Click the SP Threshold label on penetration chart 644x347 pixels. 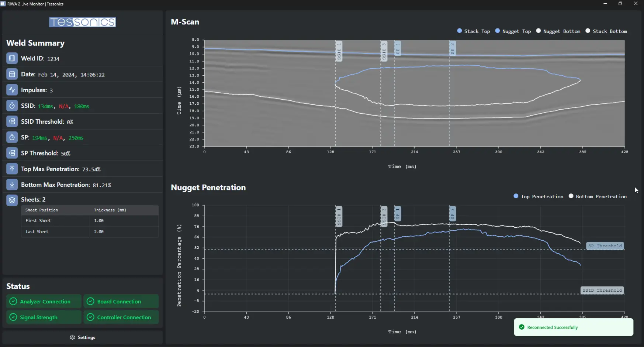(x=605, y=246)
